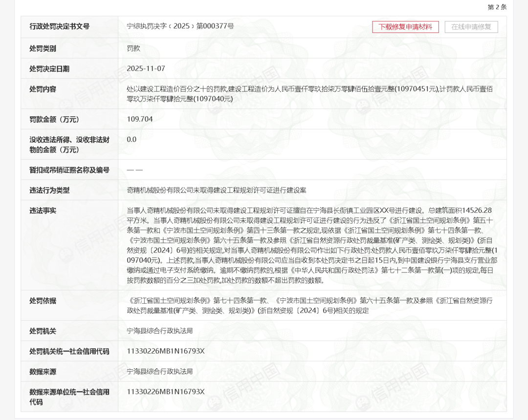Screen dimensions: 528x420
Task: Click the 违法事实 paragraph text
Action: click(x=310, y=245)
